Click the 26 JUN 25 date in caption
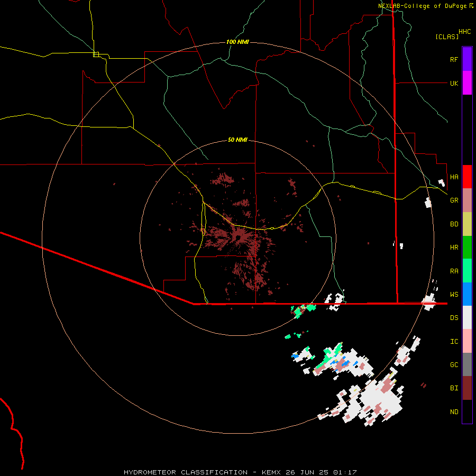The height and width of the screenshot is (476, 476). tap(307, 472)
